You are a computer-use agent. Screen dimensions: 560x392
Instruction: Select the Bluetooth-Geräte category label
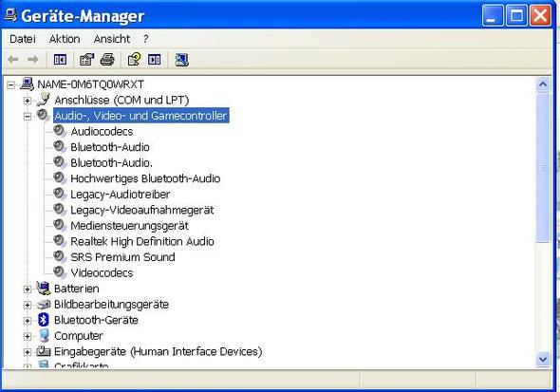pos(96,320)
